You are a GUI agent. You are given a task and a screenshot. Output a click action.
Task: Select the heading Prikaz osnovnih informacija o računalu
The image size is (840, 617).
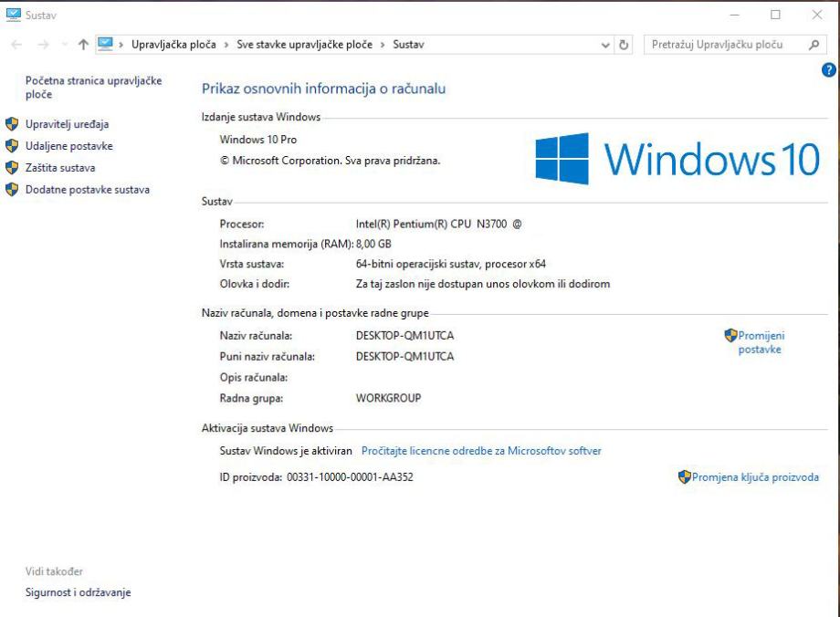(323, 89)
